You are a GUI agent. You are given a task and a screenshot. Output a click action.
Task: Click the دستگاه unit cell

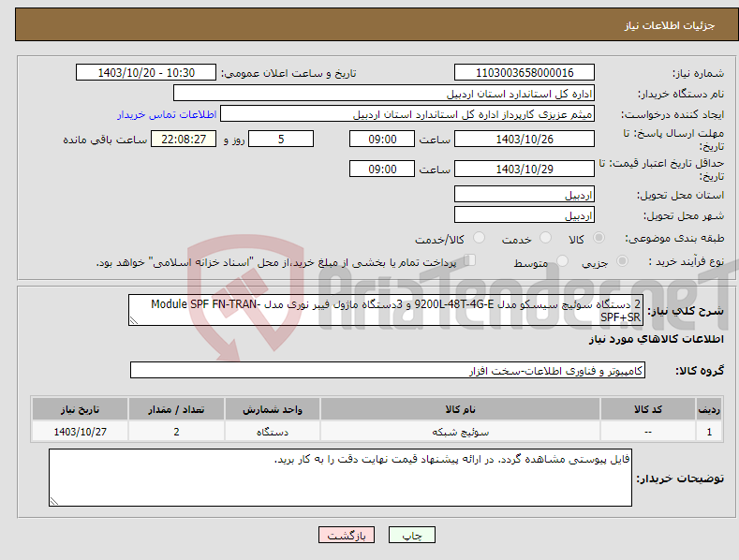point(273,432)
